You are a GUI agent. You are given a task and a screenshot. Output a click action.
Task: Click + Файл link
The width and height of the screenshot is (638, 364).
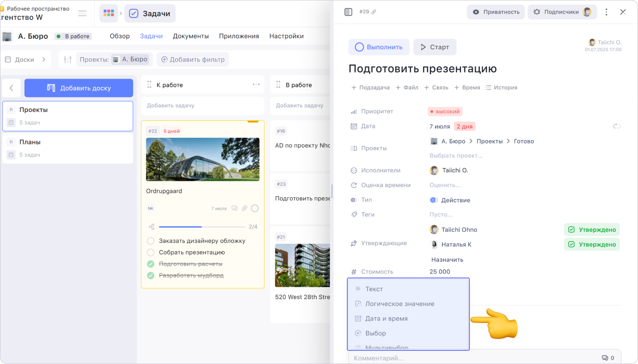pyautogui.click(x=407, y=87)
